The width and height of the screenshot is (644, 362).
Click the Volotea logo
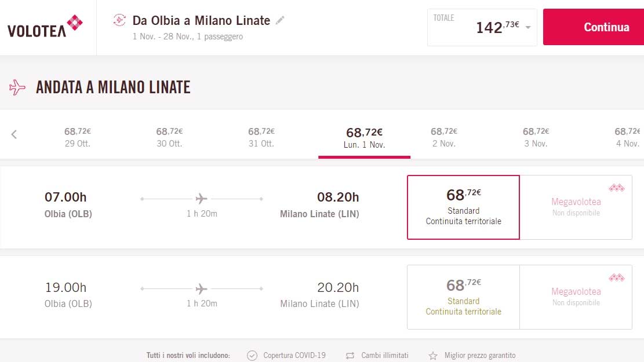pyautogui.click(x=45, y=26)
